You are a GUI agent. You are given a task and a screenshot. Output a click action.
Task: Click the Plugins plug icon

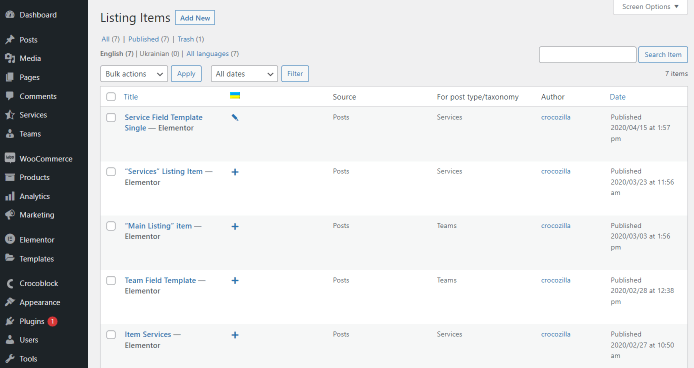coord(10,322)
